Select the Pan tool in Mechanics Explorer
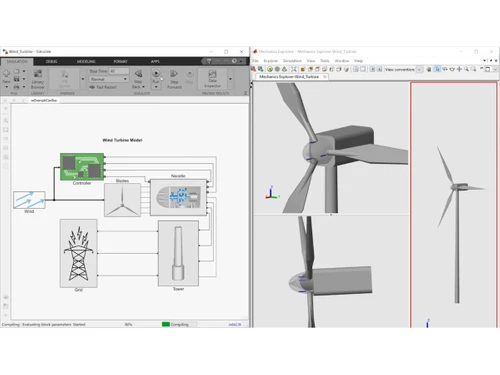Image resolution: width=500 pixels, height=375 pixels. pos(459,69)
